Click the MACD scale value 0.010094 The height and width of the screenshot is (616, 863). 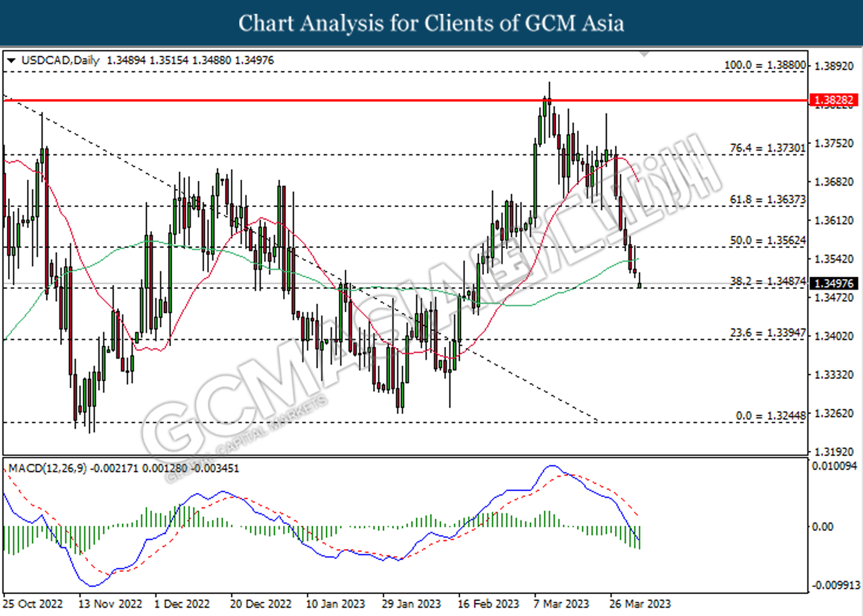click(834, 466)
